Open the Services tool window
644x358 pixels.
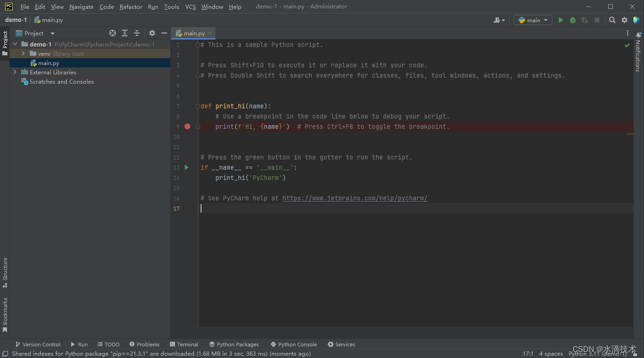click(x=341, y=345)
